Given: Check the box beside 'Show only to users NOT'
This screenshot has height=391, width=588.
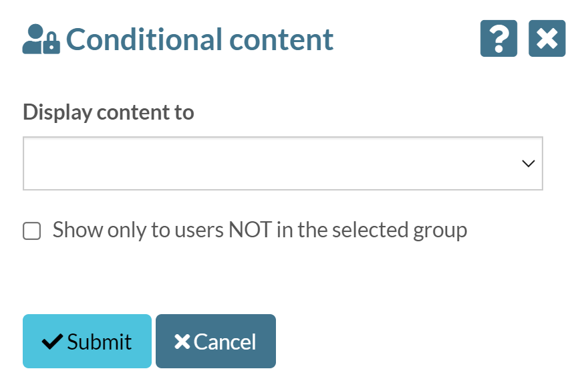Looking at the screenshot, I should [31, 230].
